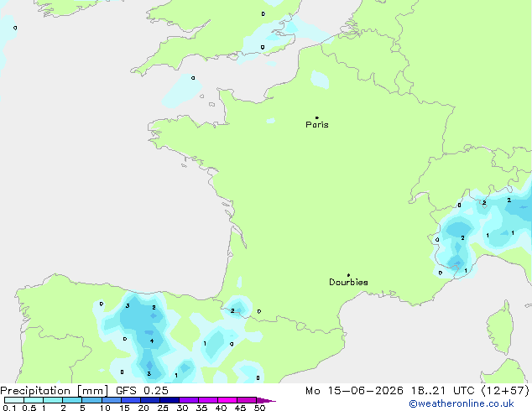Viewport: 532px width, 411px height.
Task: Click the forecast date 'Mo 15-06-2026'
Action: (354, 391)
